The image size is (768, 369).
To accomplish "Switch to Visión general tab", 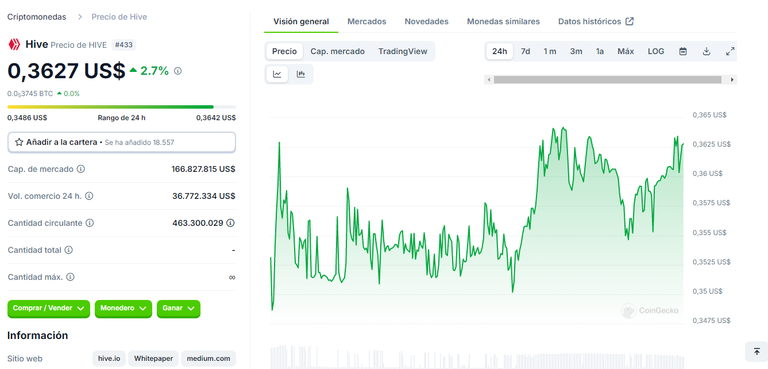I will [x=301, y=22].
